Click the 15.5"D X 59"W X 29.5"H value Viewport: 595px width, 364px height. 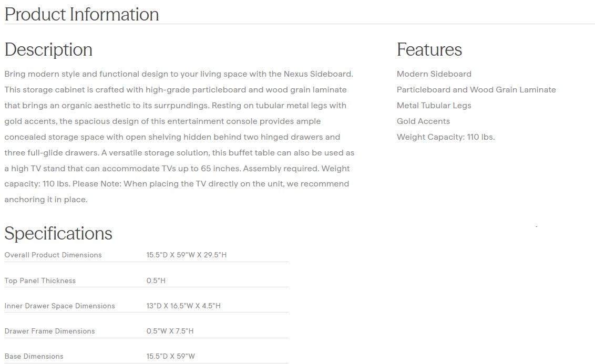click(186, 255)
